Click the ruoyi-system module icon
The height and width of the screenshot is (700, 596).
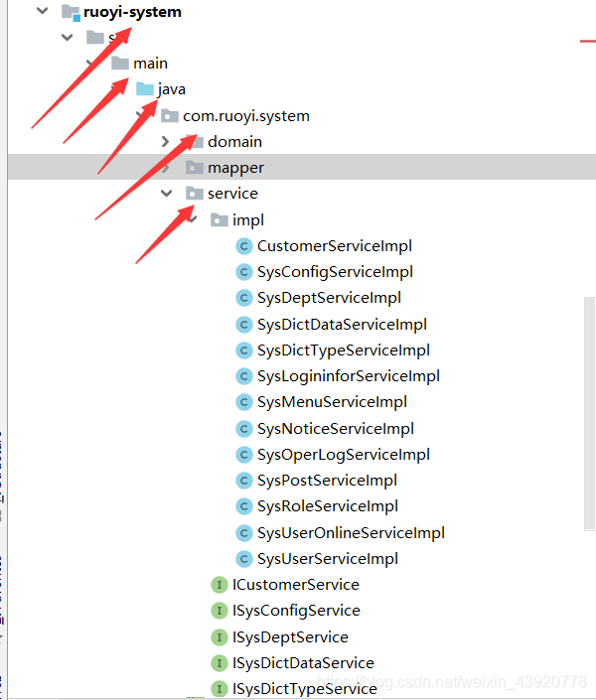pos(72,13)
